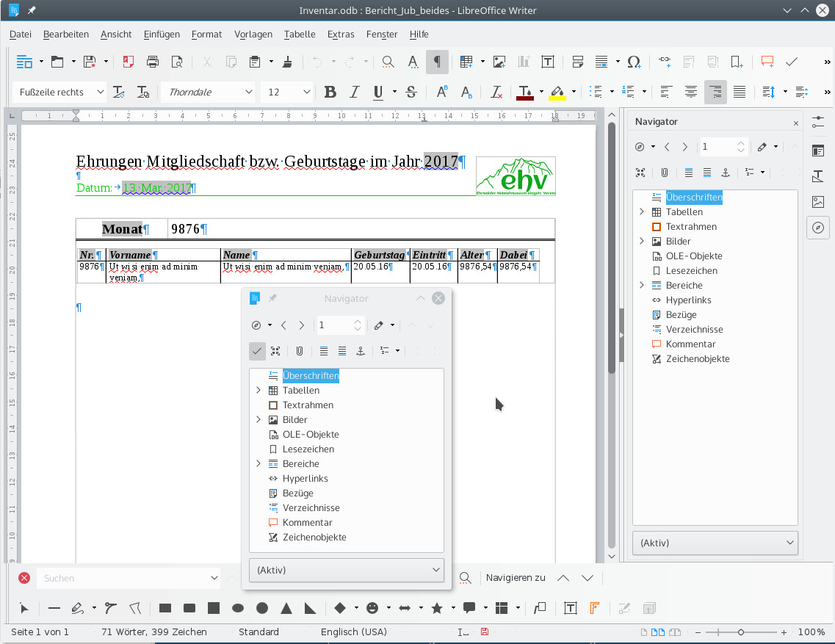Click the Strikethrough formatting icon
Screen dimensions: 835x644
point(411,93)
